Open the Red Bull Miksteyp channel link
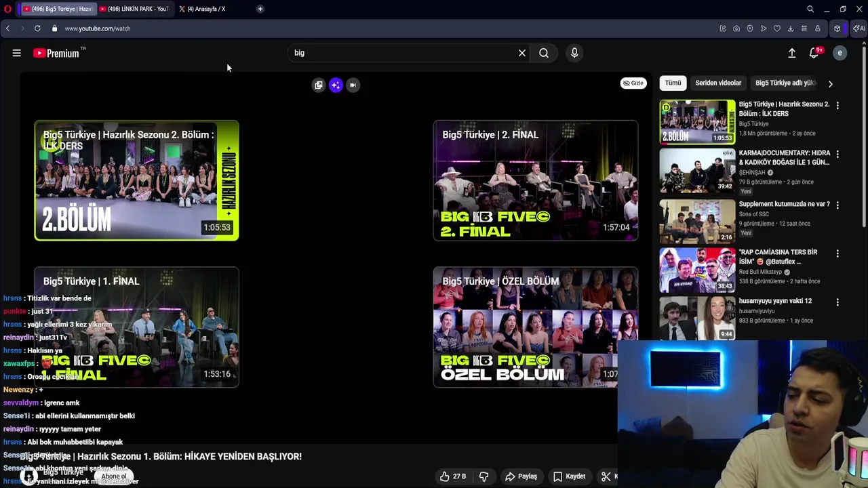Image resolution: width=868 pixels, height=488 pixels. click(x=761, y=272)
